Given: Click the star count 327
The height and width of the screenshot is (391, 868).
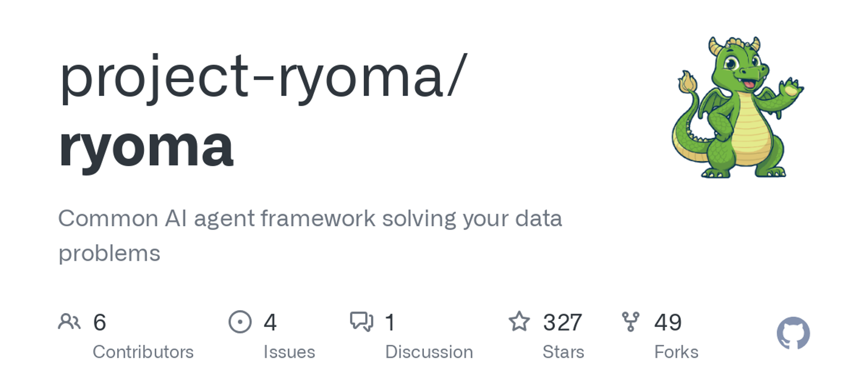Looking at the screenshot, I should click(x=562, y=323).
